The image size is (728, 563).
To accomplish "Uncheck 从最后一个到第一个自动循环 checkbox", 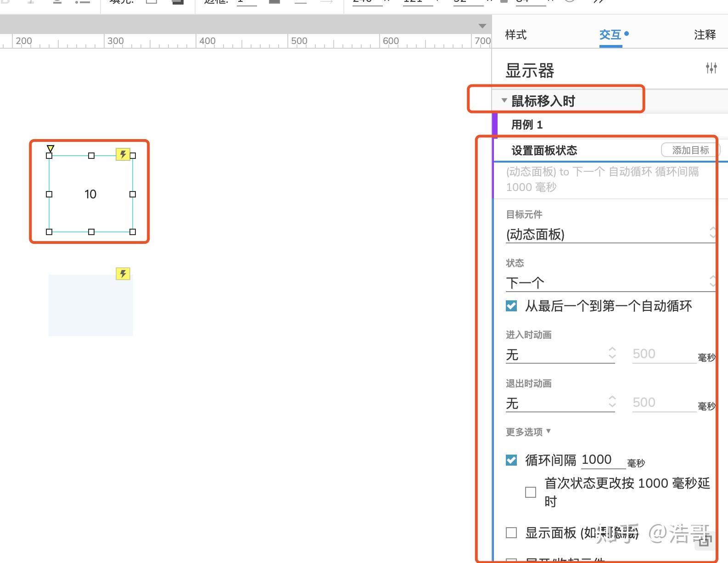I will coord(511,306).
